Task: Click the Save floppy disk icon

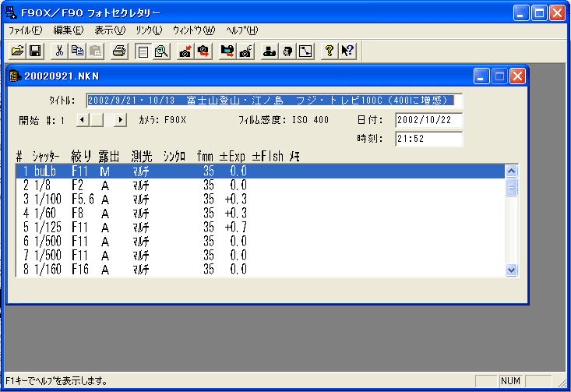Action: [x=35, y=51]
